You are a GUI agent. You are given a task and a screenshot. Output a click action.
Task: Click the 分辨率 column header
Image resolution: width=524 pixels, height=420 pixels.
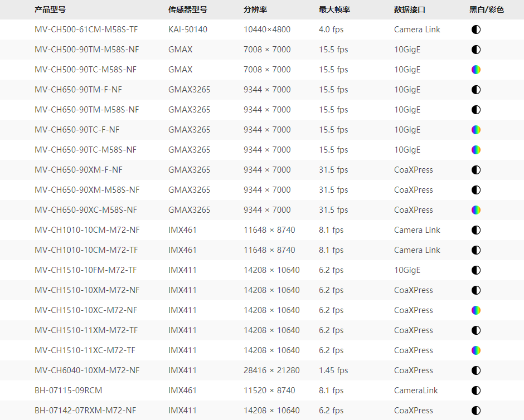coord(255,9)
